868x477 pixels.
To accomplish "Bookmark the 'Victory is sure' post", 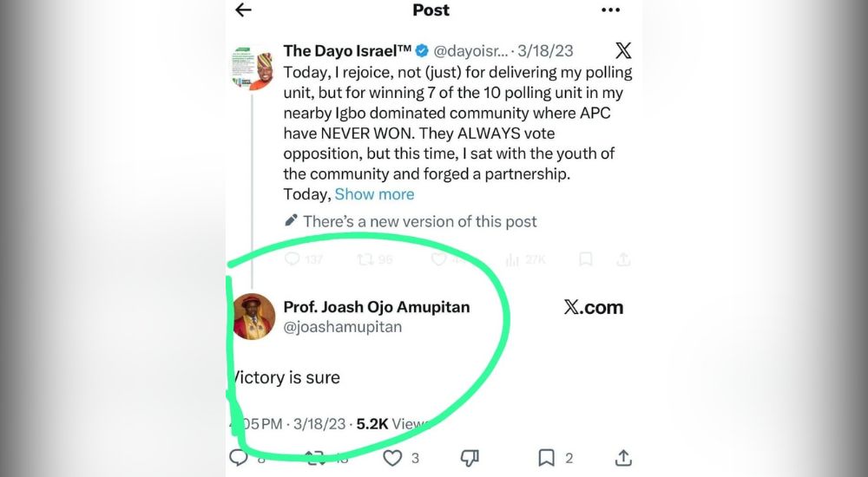I will pos(547,457).
